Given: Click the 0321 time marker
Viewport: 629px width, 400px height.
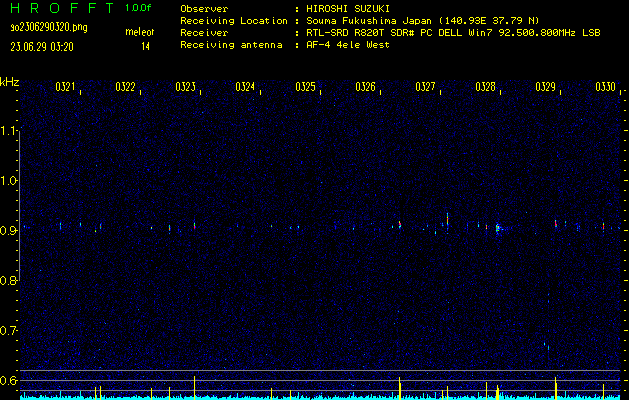Looking at the screenshot, I should (x=65, y=88).
